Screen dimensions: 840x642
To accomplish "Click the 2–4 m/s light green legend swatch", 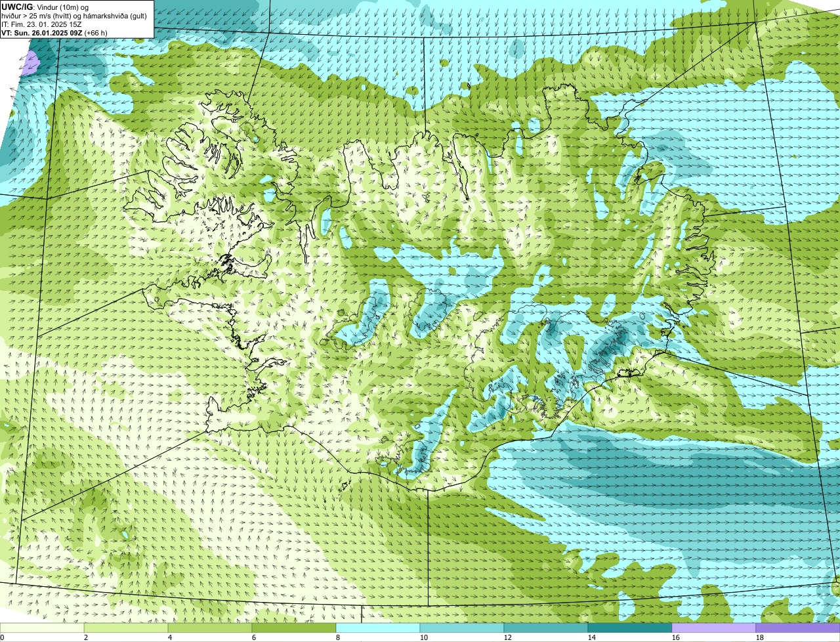I will 126,628.
